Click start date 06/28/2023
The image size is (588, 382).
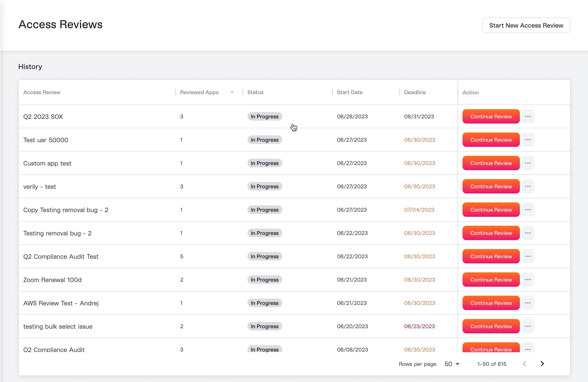click(352, 116)
